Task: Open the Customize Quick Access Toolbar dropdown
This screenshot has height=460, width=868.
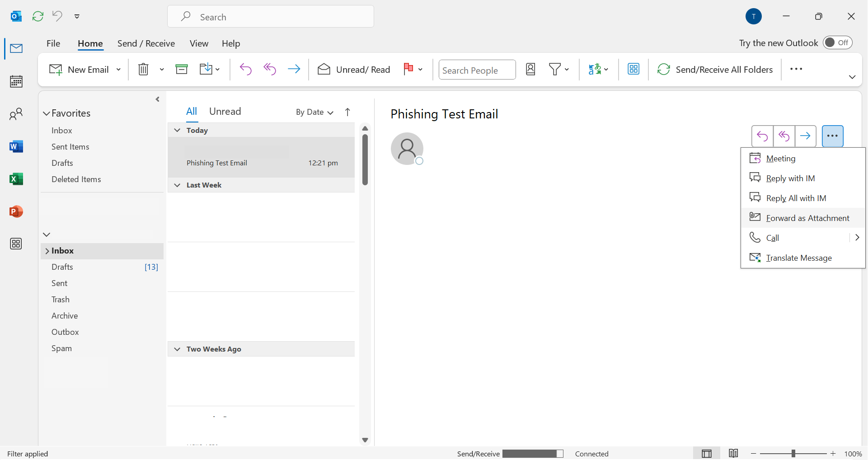Action: (77, 16)
